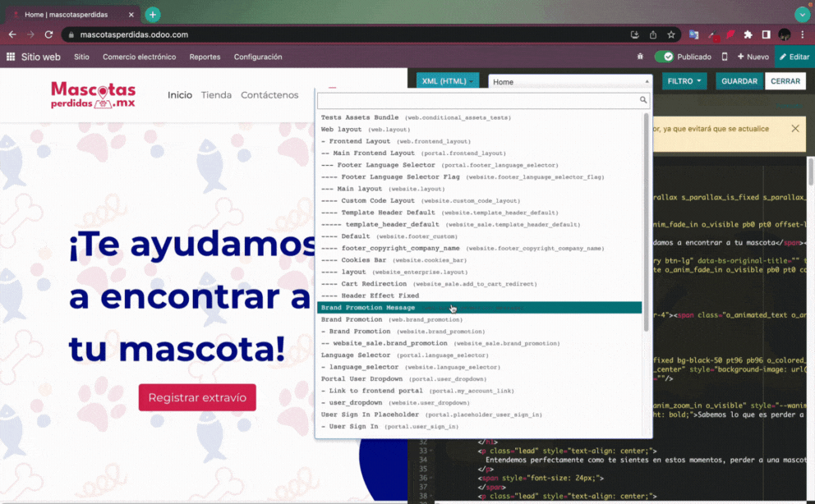Image resolution: width=815 pixels, height=504 pixels.
Task: Click the GUARDAR button
Action: [x=739, y=81]
